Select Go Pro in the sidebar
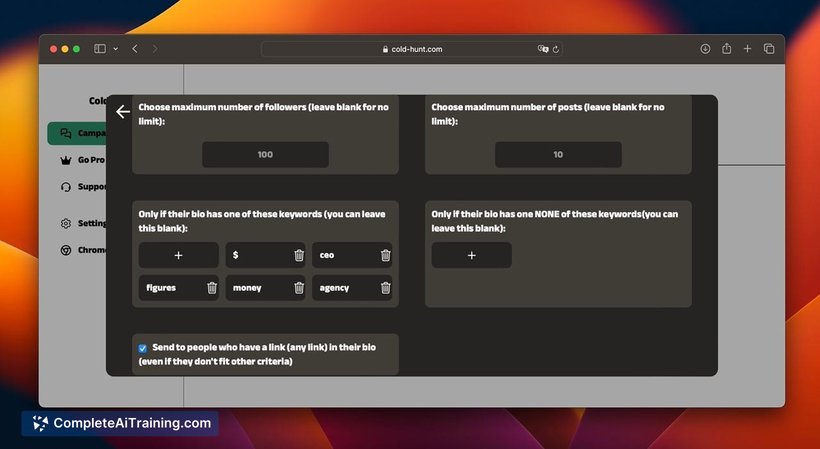820x449 pixels. [x=77, y=160]
